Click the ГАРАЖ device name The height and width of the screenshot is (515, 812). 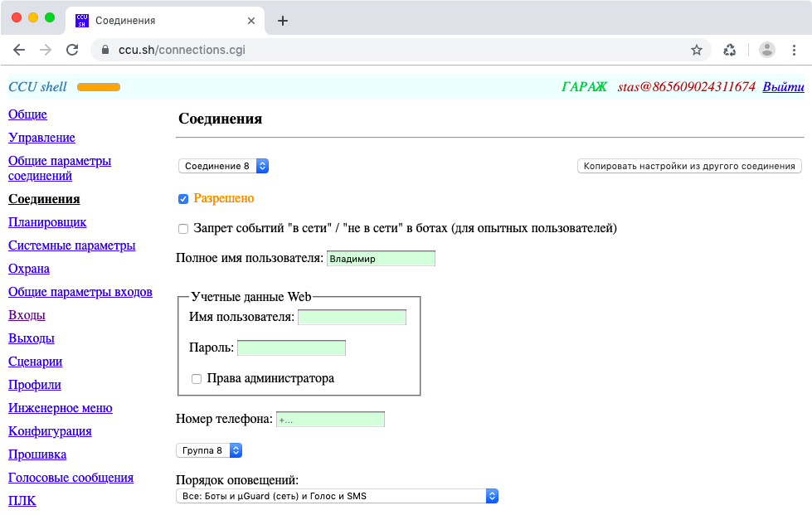[584, 86]
